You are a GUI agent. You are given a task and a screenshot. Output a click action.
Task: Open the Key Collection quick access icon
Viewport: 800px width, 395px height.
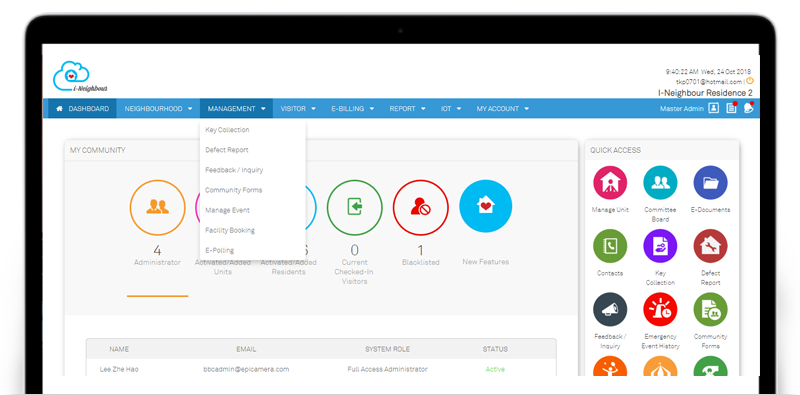tap(660, 246)
